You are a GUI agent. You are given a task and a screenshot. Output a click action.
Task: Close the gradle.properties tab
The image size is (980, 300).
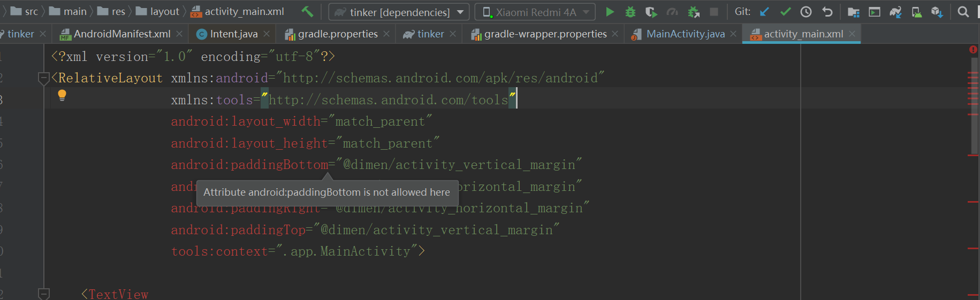pyautogui.click(x=386, y=34)
